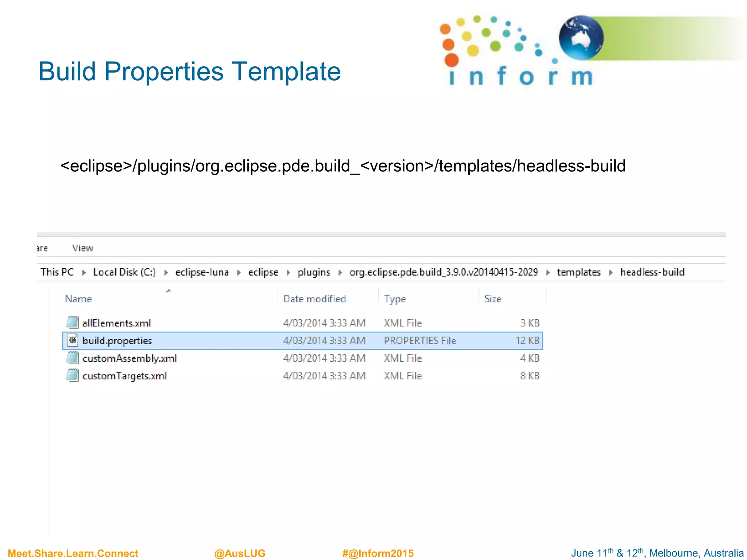Image resolution: width=747 pixels, height=560 pixels.
Task: Open the View ribbon tab
Action: pos(83,248)
